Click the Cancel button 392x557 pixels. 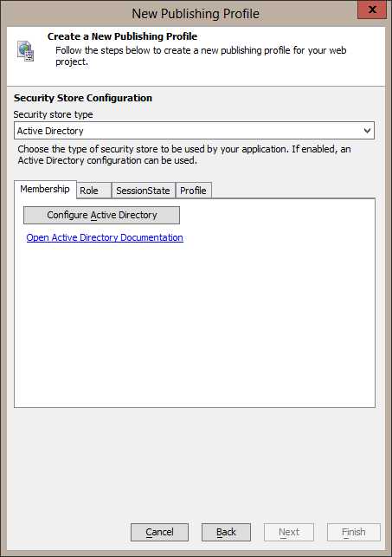[159, 532]
